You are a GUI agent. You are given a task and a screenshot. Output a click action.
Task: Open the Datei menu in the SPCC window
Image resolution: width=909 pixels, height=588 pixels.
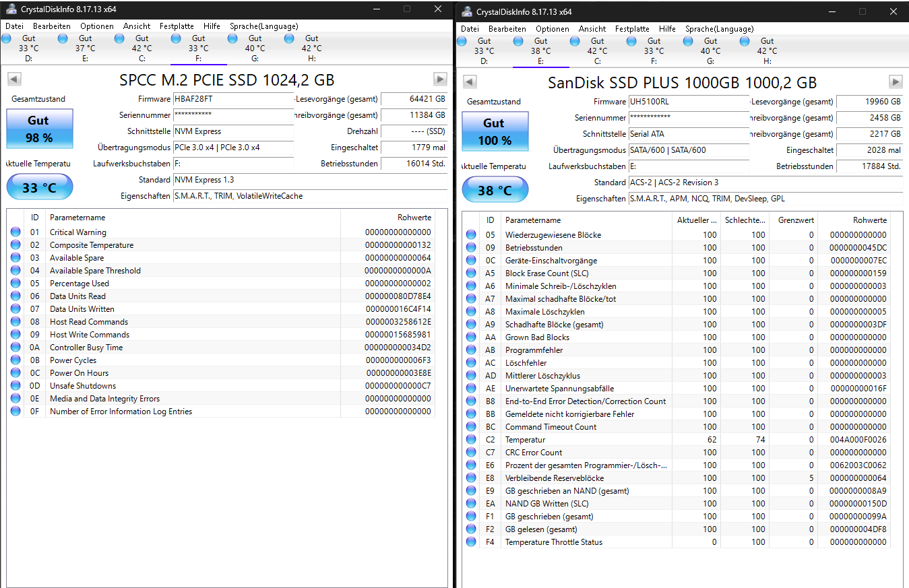click(15, 26)
